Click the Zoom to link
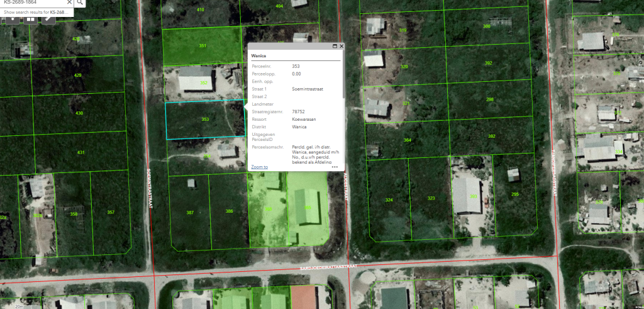Image resolution: width=644 pixels, height=309 pixels. point(259,167)
